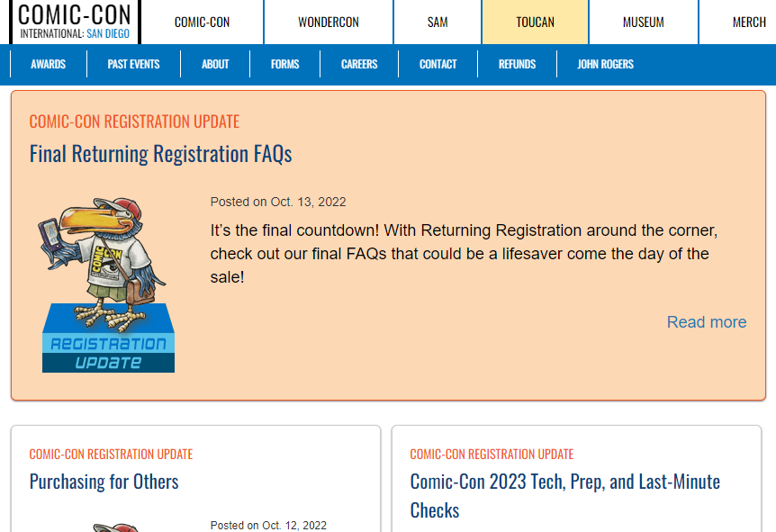Follow the Read more link
This screenshot has height=532, width=776.
707,322
